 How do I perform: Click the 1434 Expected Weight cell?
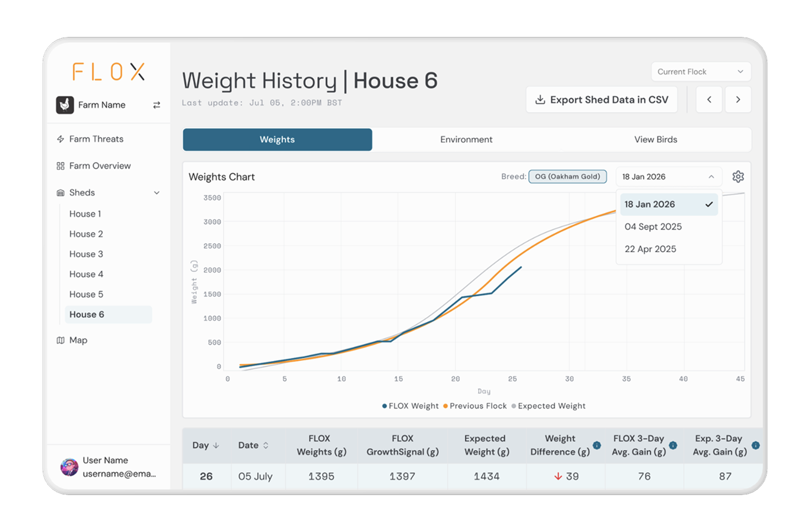[487, 476]
